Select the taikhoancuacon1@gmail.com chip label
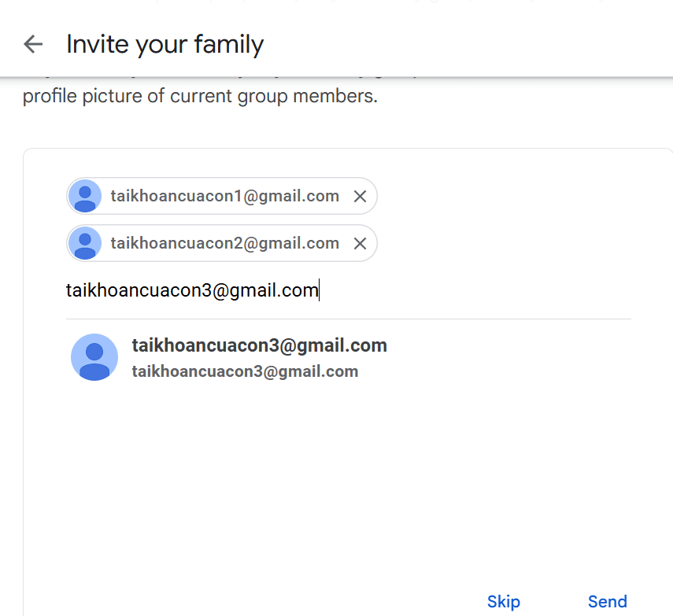Image resolution: width=673 pixels, height=616 pixels. click(224, 197)
